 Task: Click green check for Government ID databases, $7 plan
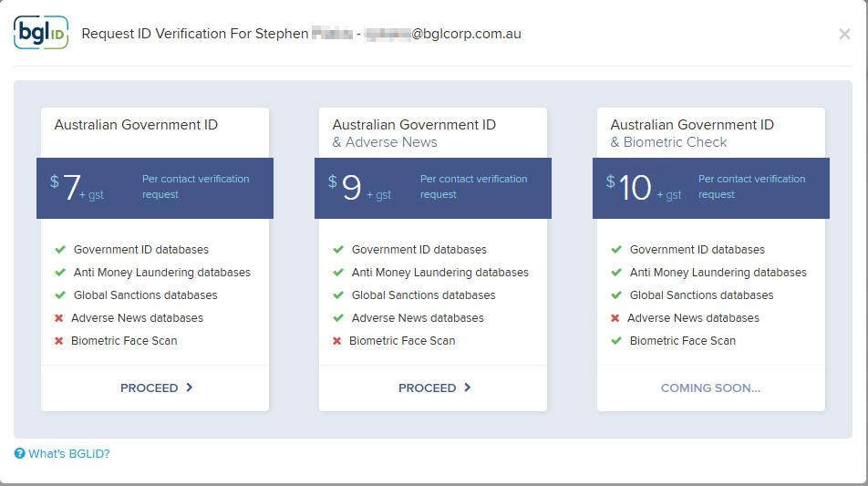(x=60, y=250)
